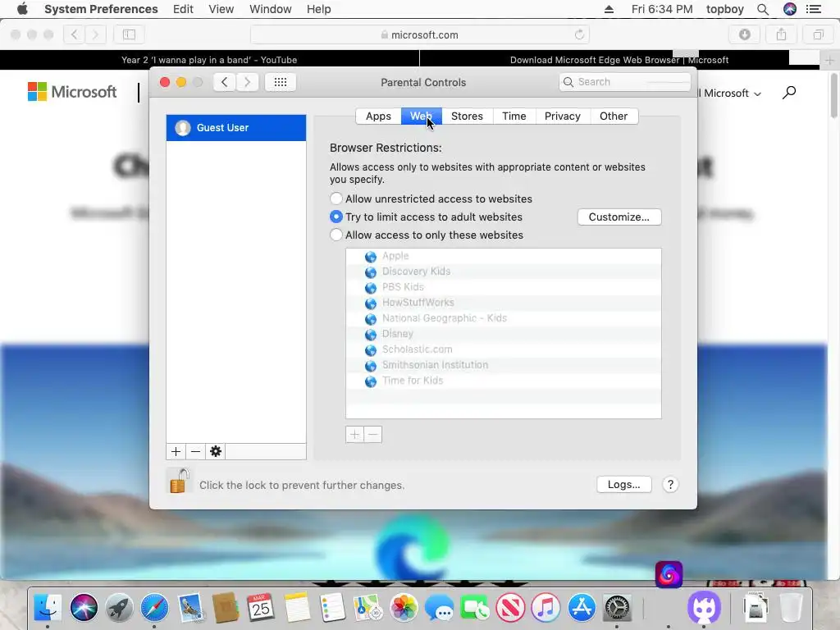Screen dimensions: 840x630
Task: Click the help question mark button
Action: tap(670, 484)
